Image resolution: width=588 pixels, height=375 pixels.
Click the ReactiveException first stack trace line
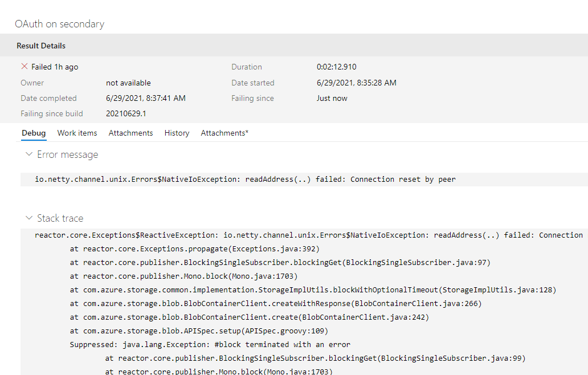pos(309,235)
